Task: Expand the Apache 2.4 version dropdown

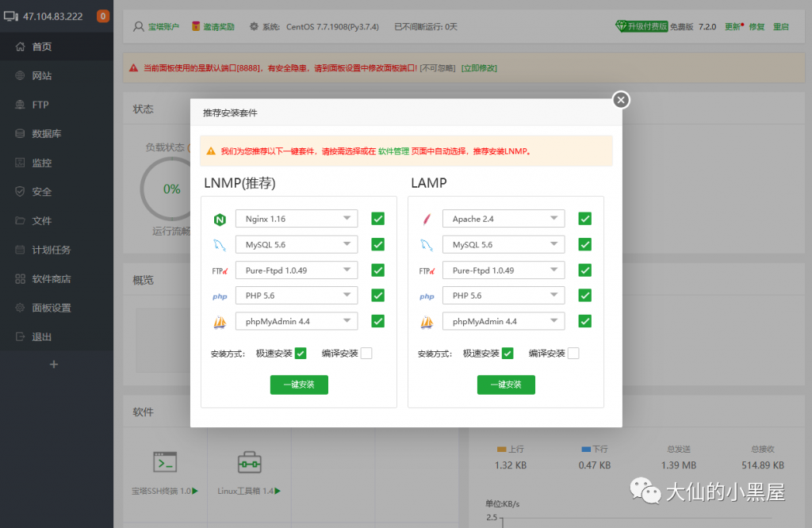Action: coord(504,219)
